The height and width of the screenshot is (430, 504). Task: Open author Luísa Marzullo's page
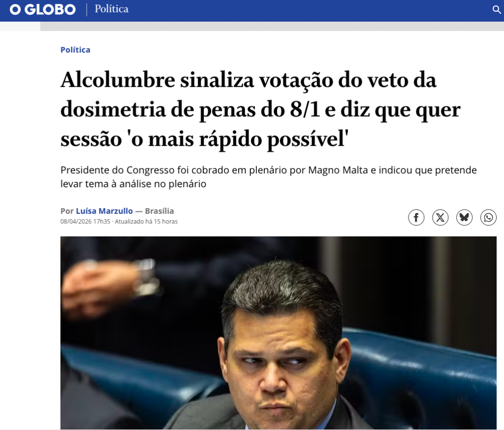click(x=104, y=211)
